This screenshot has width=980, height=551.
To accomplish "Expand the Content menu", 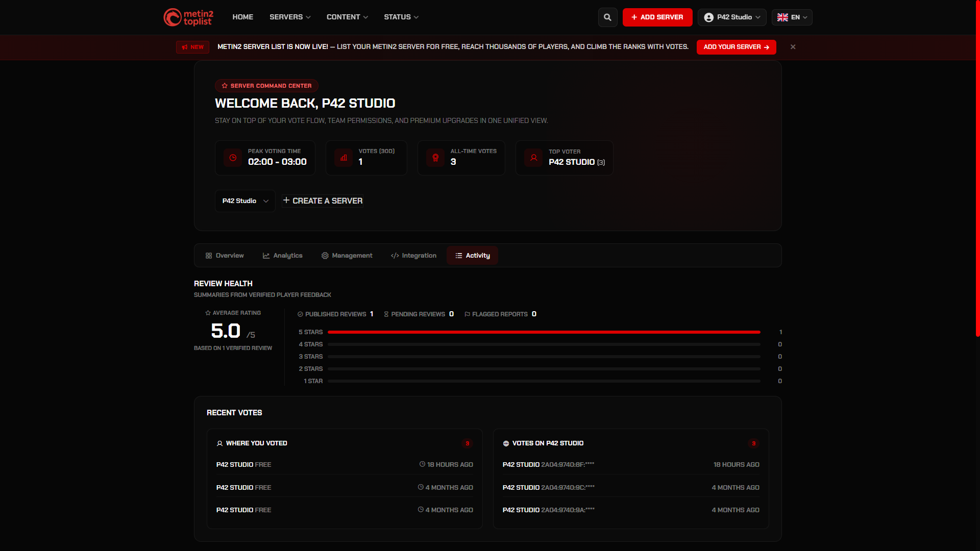I will 347,17.
